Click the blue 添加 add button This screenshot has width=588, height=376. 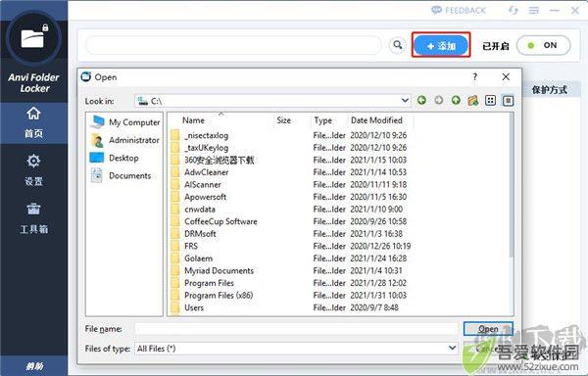[x=441, y=46]
